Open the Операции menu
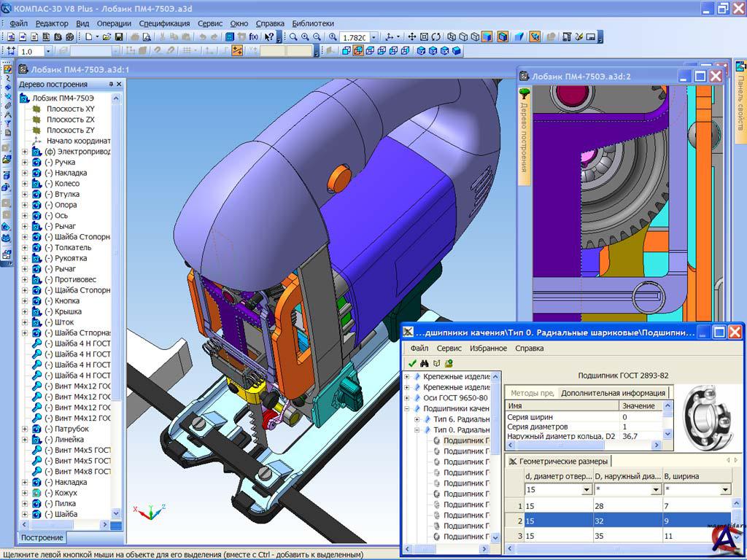This screenshot has width=747, height=560. 114,23
